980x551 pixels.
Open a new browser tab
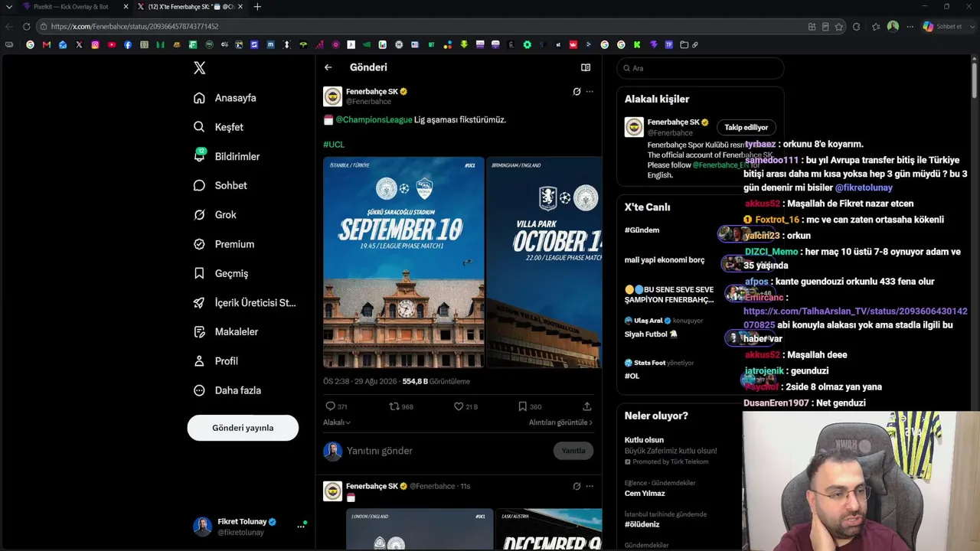pyautogui.click(x=257, y=7)
